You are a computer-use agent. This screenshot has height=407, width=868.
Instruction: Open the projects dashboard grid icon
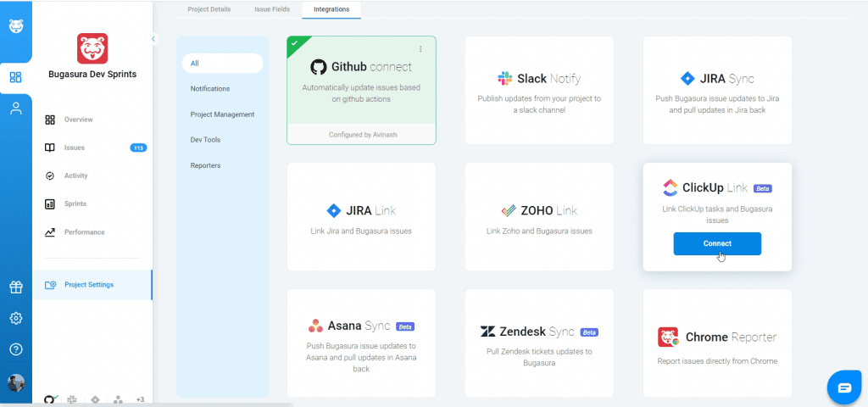15,77
